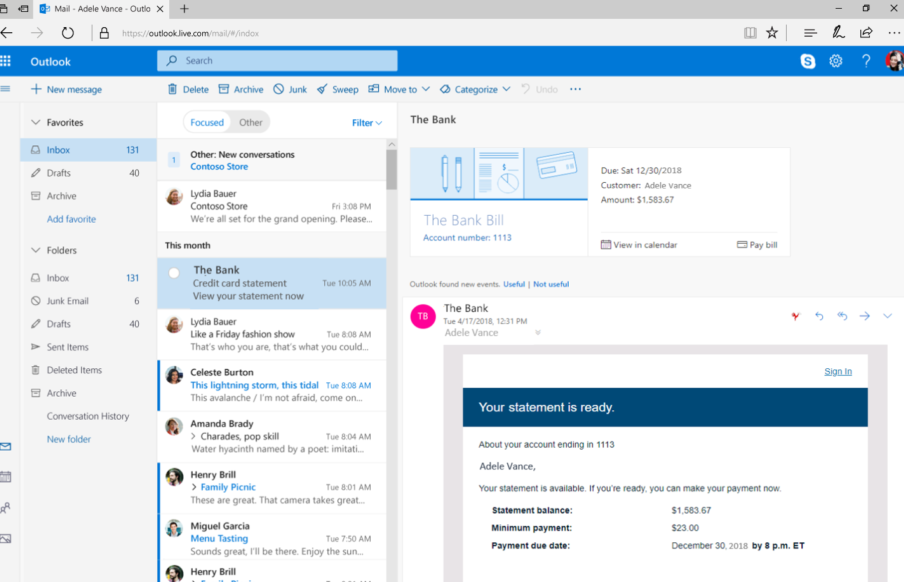Screen dimensions: 904x582
Task: Switch to the Focused inbox tab
Action: coord(207,123)
